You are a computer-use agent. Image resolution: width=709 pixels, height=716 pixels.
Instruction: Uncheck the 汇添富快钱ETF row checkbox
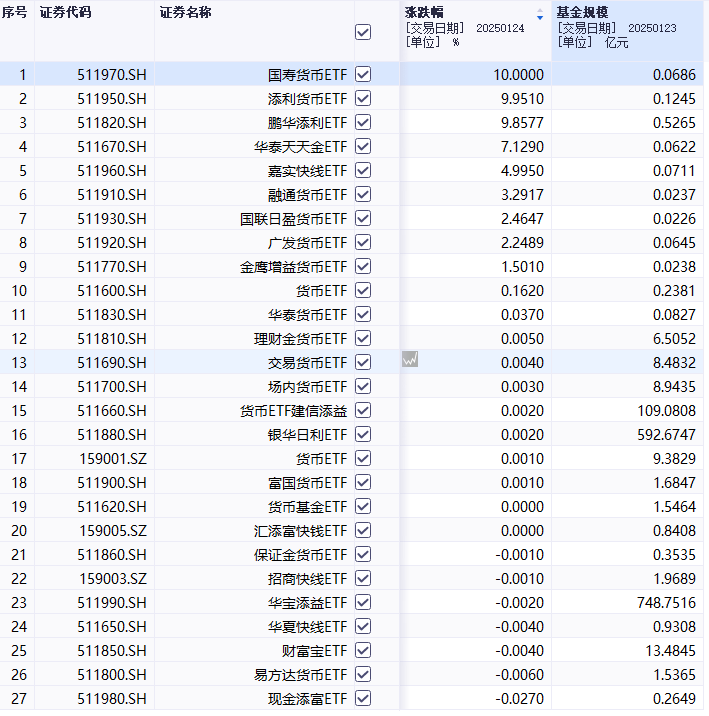(x=363, y=530)
